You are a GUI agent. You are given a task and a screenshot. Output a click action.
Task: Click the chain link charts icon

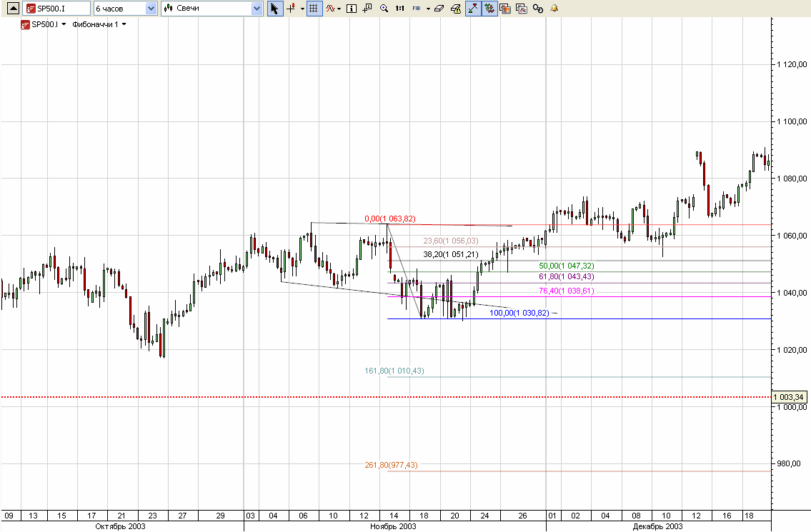(x=538, y=9)
